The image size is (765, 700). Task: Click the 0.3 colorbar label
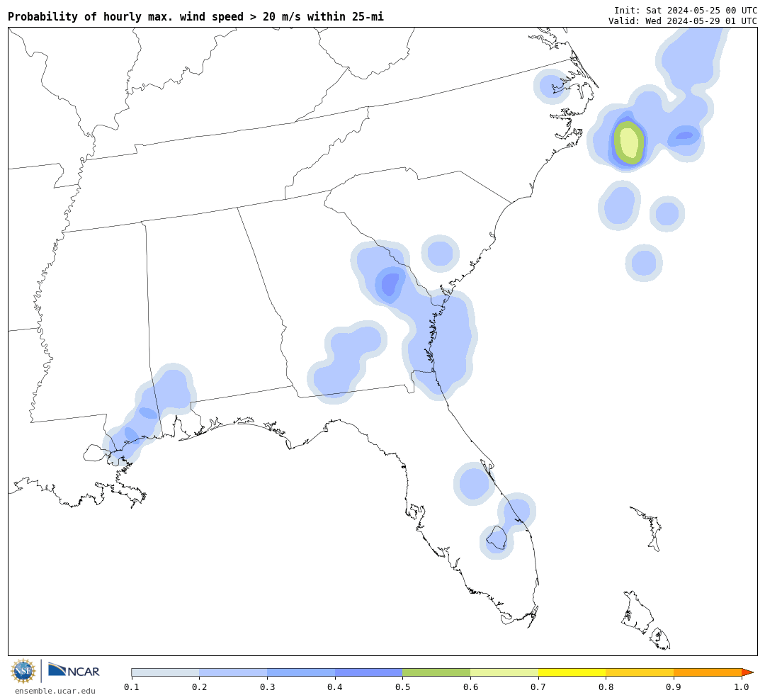[267, 687]
